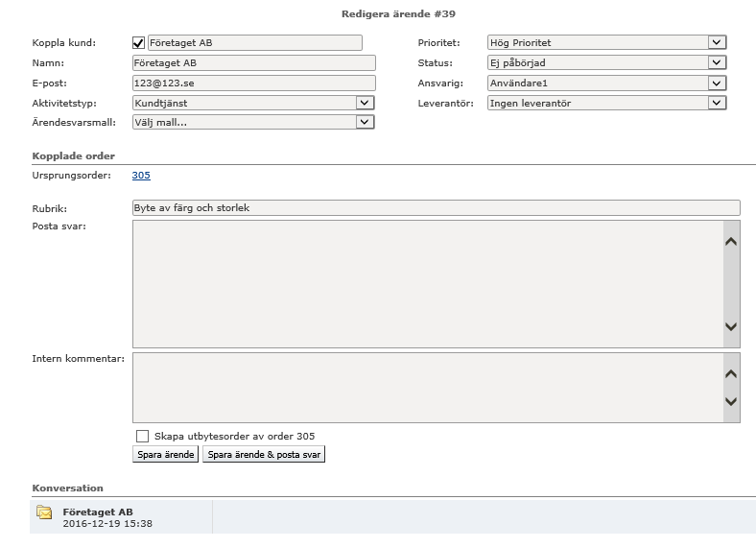Screen dimensions: 756x548
Task: Focus the E-post input field
Action: pos(253,83)
